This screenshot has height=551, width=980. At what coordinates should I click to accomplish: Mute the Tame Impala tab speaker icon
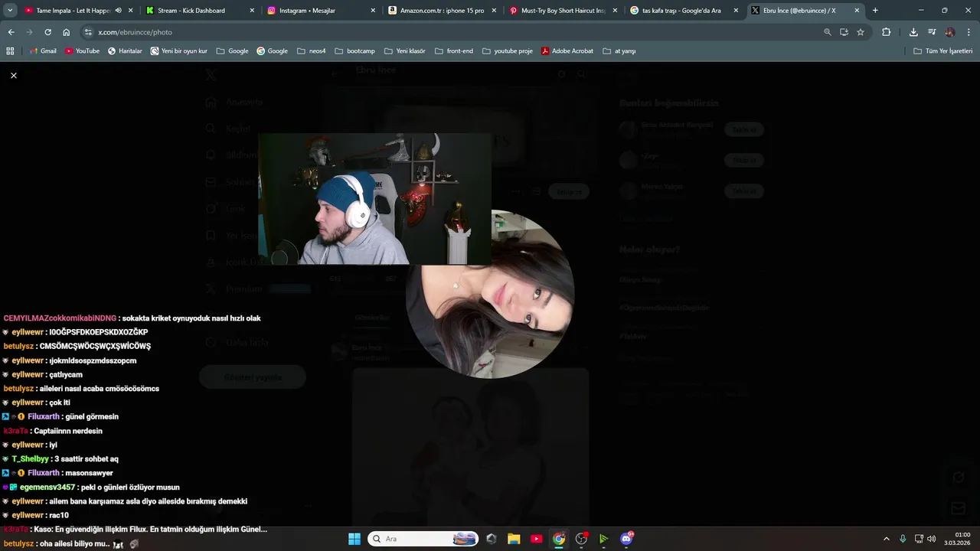coord(118,11)
